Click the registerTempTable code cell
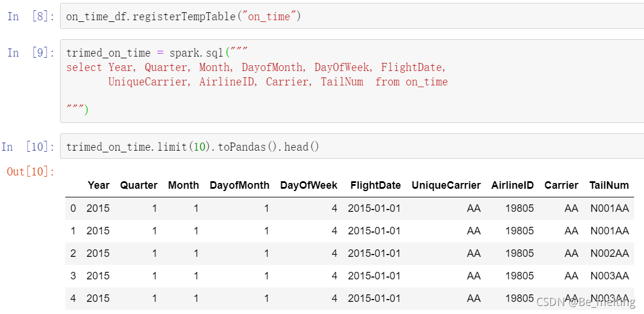Viewport: 644px width, 314px height. pos(352,16)
